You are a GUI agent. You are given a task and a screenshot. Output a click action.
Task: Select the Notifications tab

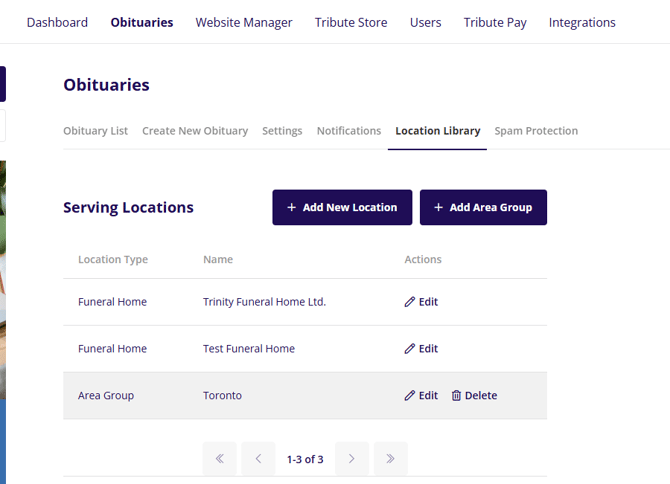pos(349,131)
